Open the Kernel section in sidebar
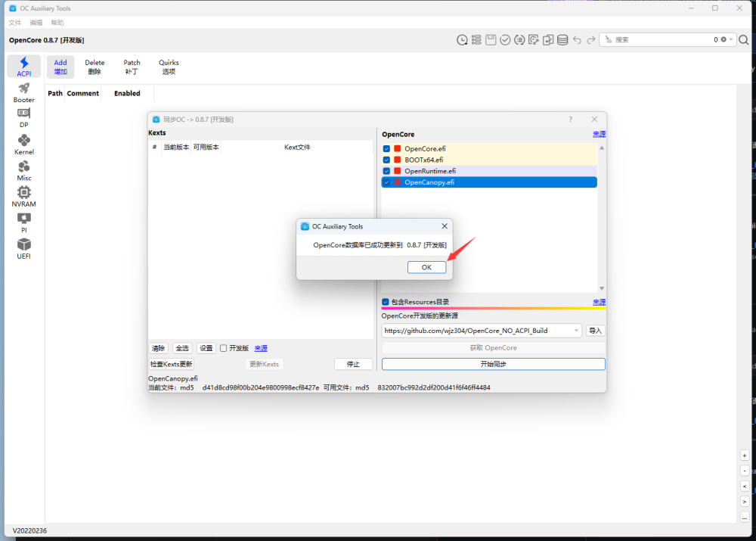The width and height of the screenshot is (756, 541). [x=23, y=145]
